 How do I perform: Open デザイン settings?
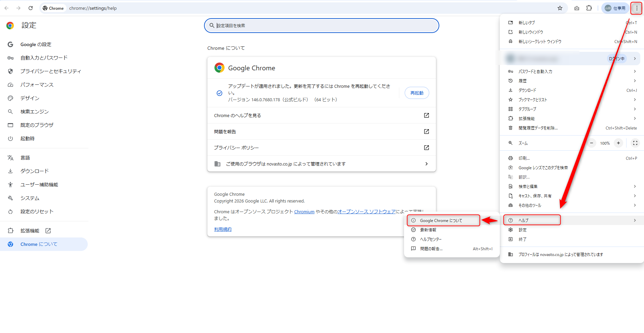(x=44, y=98)
